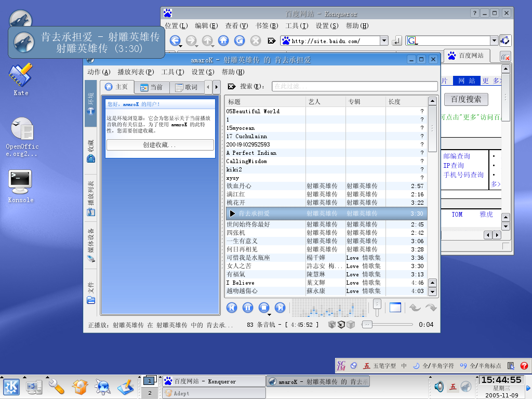Screen dimensions: 532x399
Task: Focus the amaroK search filter field
Action: [x=354, y=86]
